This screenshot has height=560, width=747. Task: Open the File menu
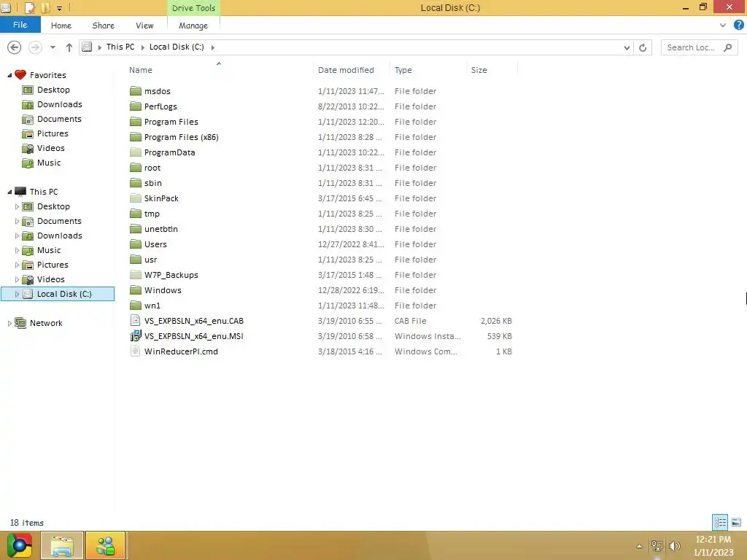(x=20, y=25)
